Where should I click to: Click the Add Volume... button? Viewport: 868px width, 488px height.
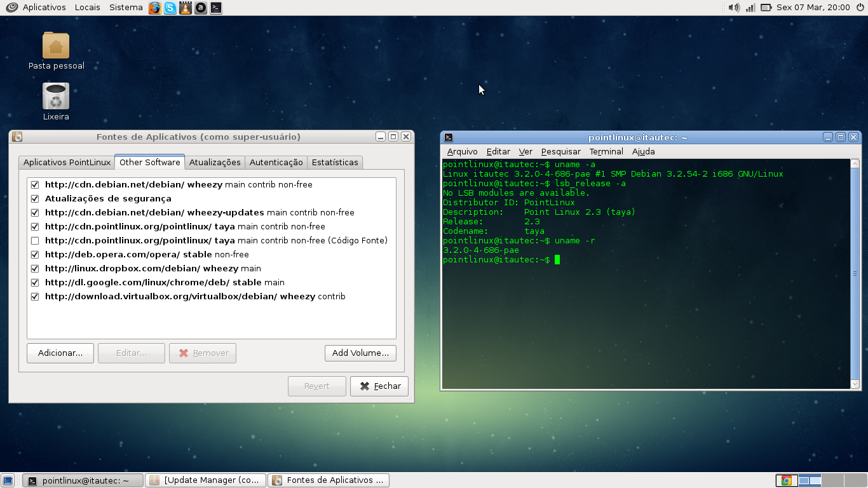click(360, 353)
